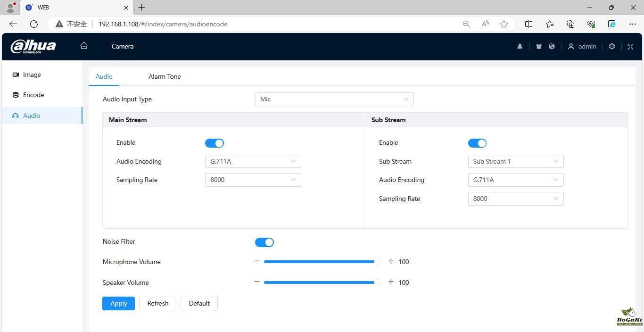Click the Apply button
This screenshot has width=644, height=332.
point(118,303)
